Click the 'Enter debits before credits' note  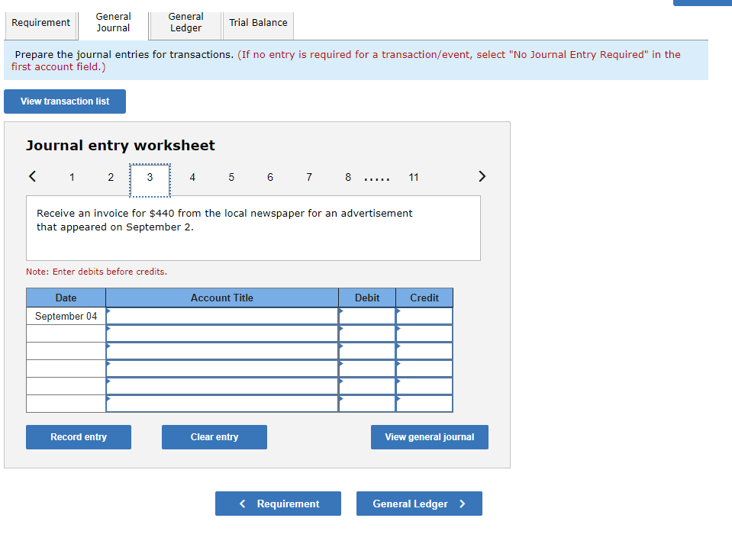(x=97, y=272)
